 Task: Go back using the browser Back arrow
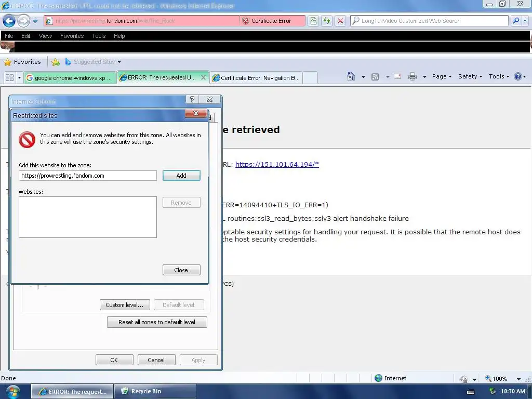[9, 21]
